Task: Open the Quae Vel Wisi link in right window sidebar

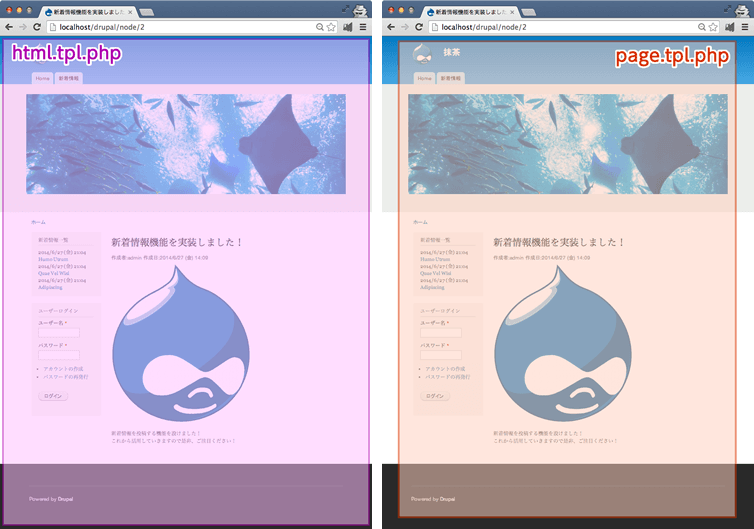Action: click(436, 273)
